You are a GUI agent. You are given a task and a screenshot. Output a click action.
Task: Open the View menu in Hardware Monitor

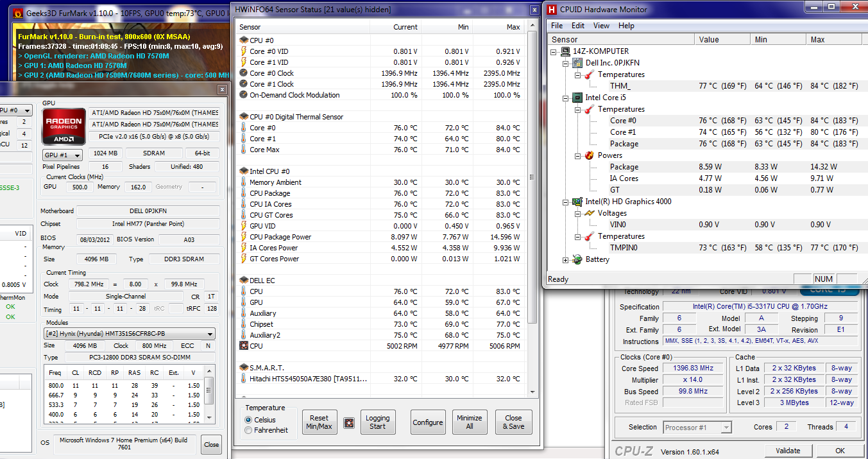point(601,26)
